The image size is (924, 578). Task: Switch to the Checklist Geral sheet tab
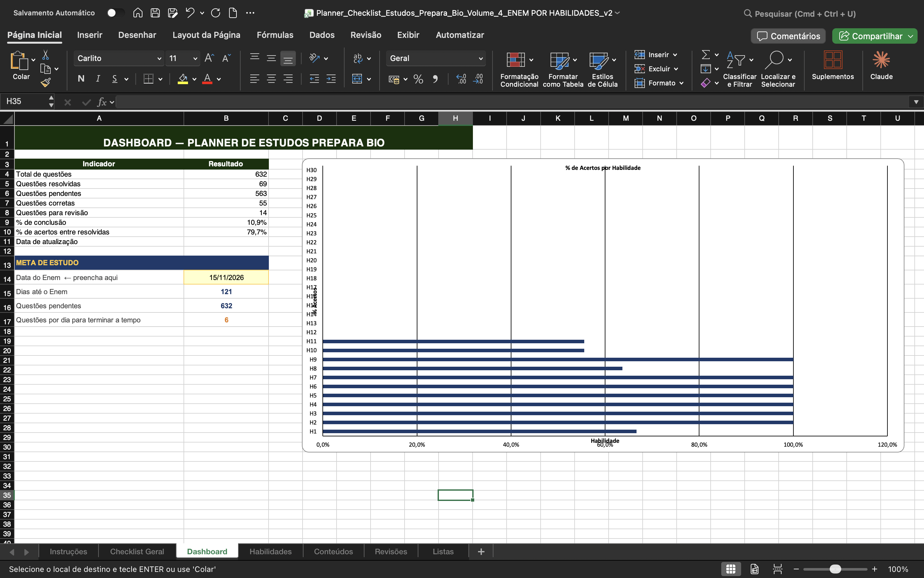pyautogui.click(x=137, y=552)
